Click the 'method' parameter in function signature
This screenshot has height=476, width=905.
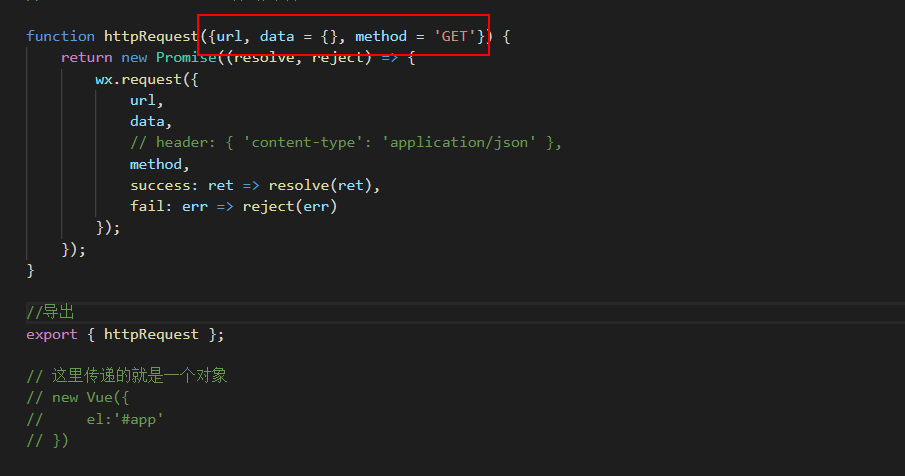(381, 36)
